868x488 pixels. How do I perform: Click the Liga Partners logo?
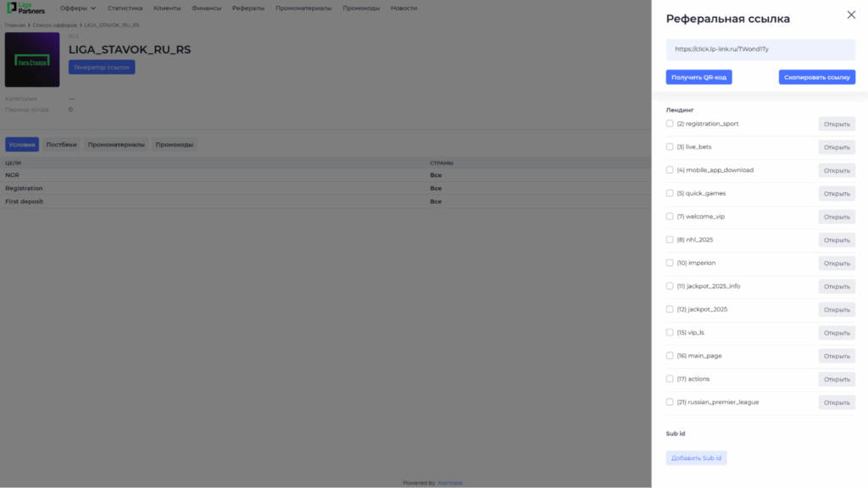tap(26, 8)
